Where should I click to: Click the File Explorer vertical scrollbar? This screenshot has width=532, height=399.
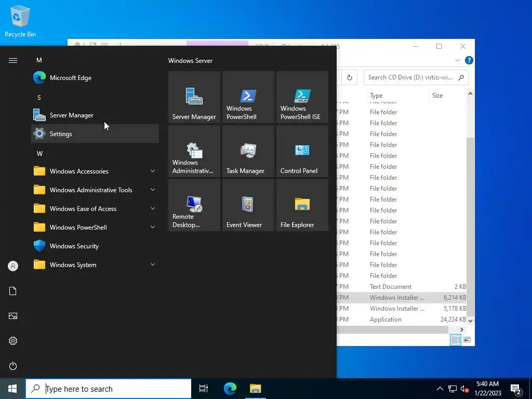pos(470,228)
